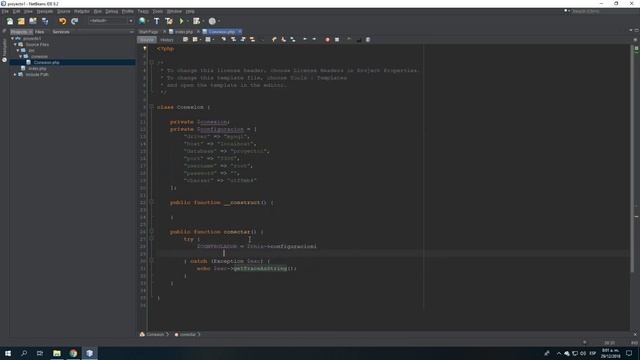Click the Shift Line Right icon
Screen dimensions: 640x360
[314, 40]
